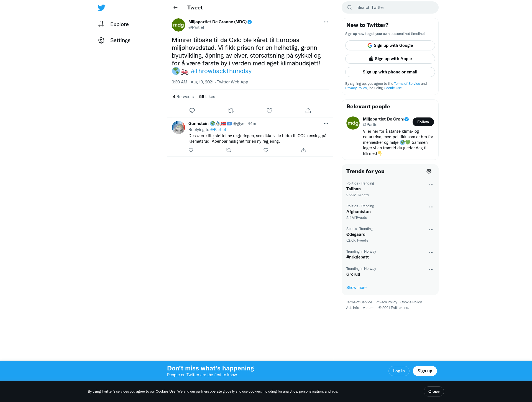Retweet the MDG main tweet
The width and height of the screenshot is (532, 402).
point(231,111)
